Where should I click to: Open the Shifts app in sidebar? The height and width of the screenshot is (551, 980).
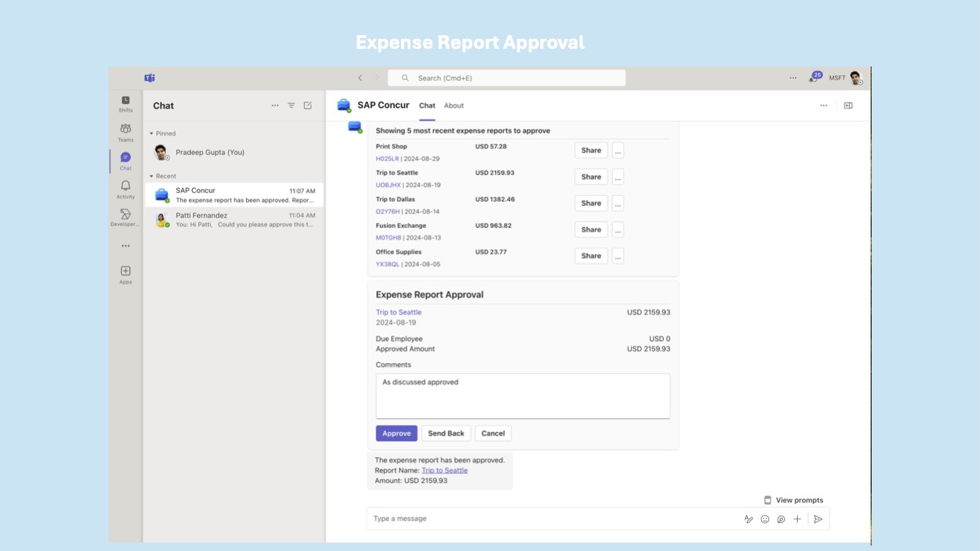(126, 104)
